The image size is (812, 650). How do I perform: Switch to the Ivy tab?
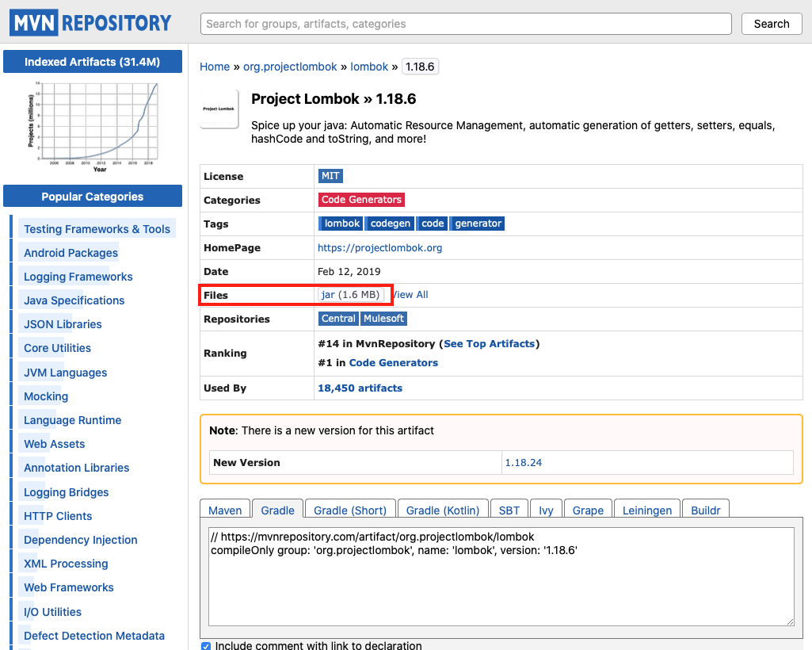click(x=546, y=510)
